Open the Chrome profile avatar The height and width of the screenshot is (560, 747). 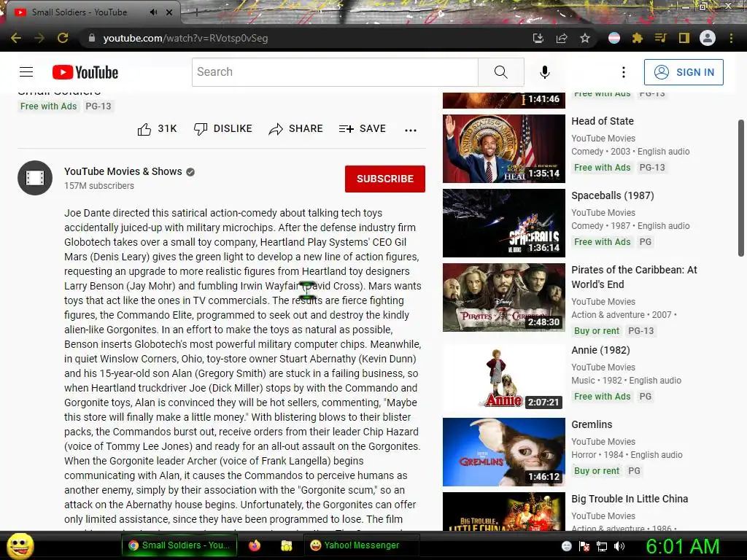(x=708, y=38)
